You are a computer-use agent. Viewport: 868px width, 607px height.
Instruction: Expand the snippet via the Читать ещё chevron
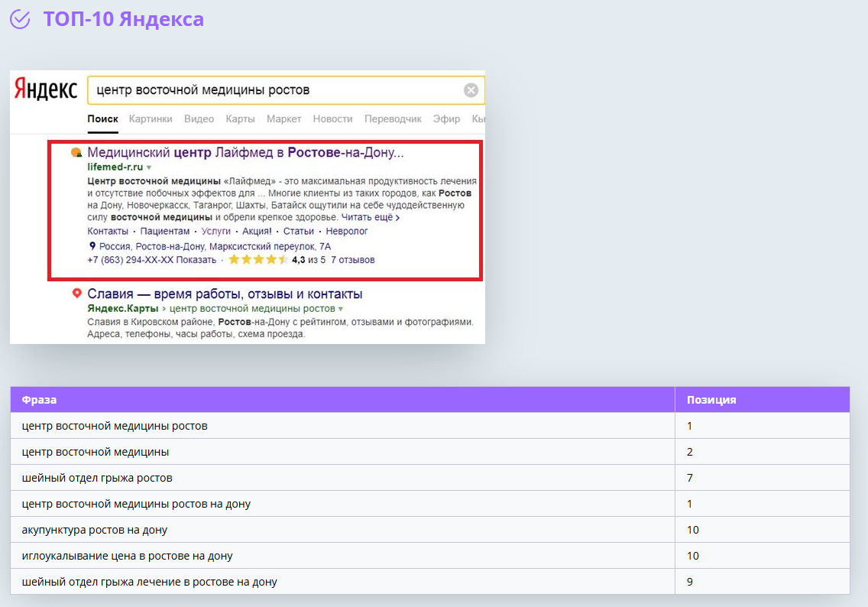[x=397, y=218]
